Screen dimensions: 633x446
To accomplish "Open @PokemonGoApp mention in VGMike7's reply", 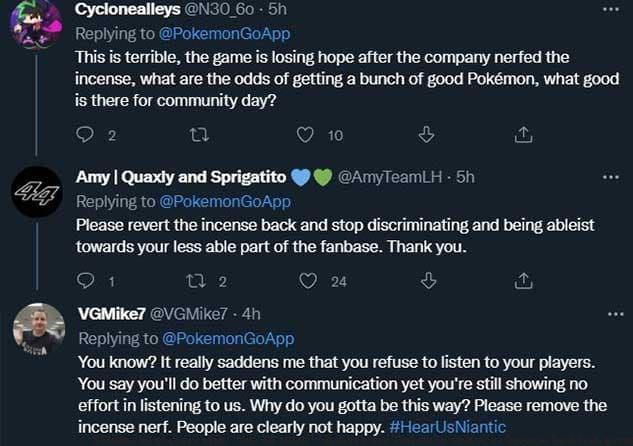I will pos(226,338).
